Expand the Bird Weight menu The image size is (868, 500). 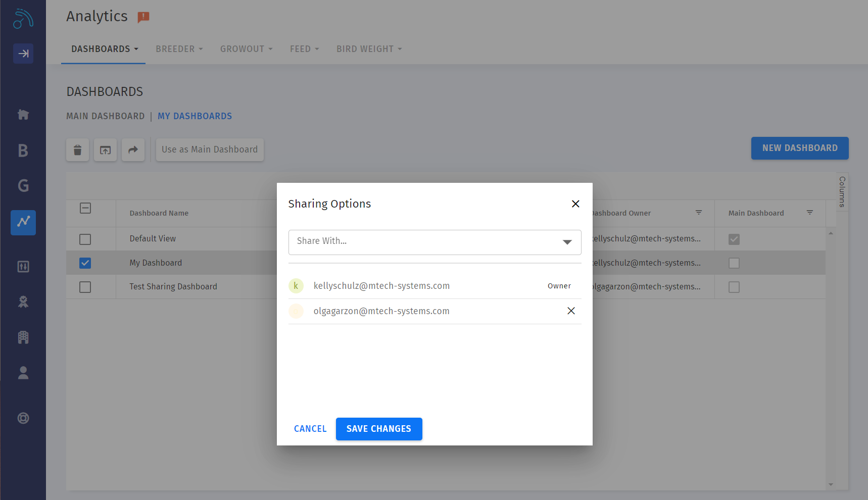[369, 49]
